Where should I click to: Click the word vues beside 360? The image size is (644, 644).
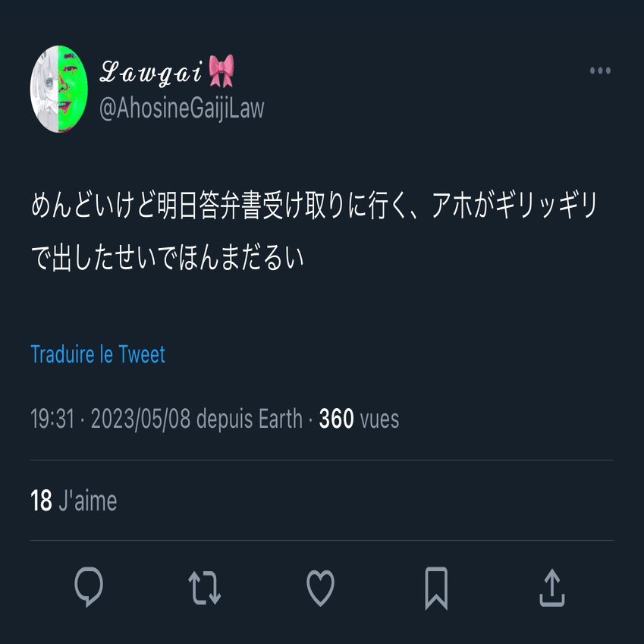pos(379,419)
